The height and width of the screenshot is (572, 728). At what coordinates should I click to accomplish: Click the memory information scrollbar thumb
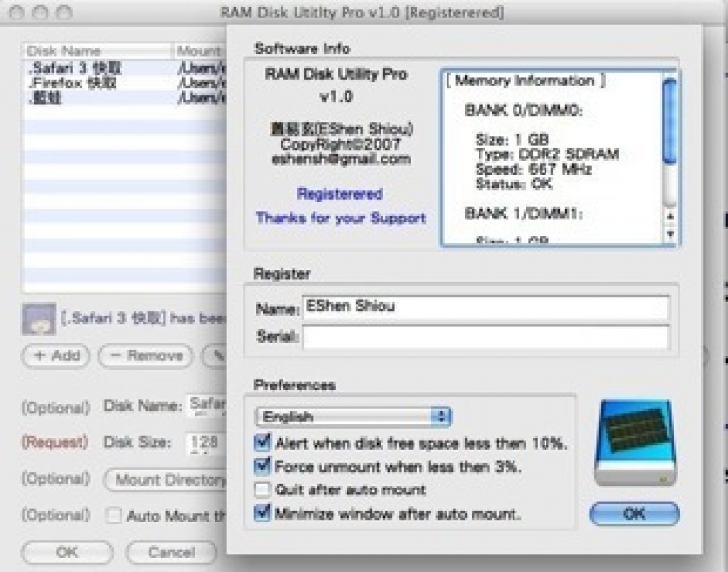(670, 120)
